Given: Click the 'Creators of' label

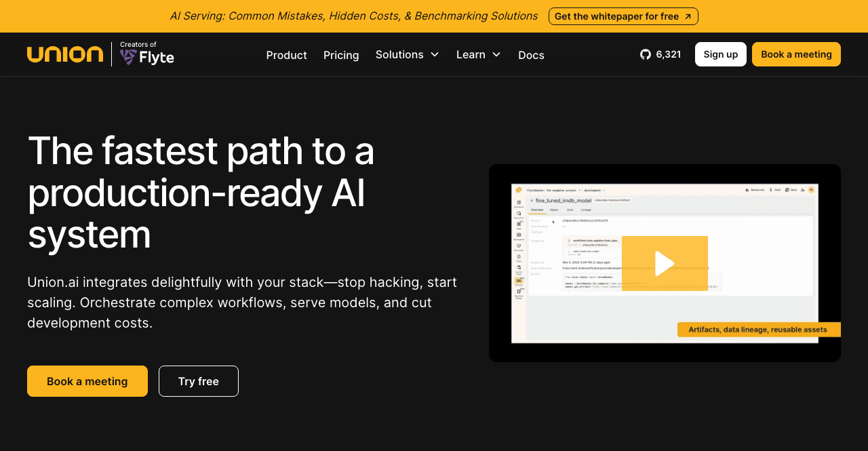Looking at the screenshot, I should pyautogui.click(x=138, y=45).
